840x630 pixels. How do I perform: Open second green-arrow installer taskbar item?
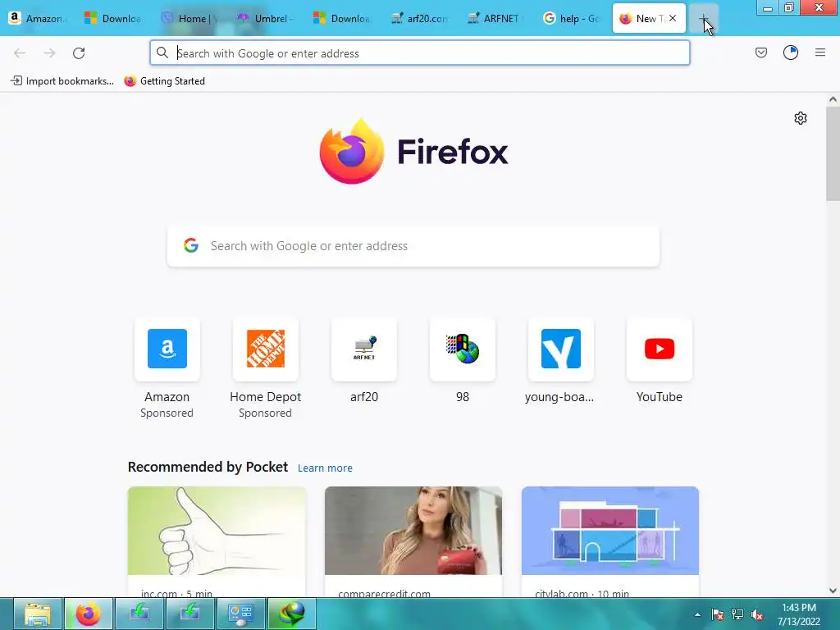[x=190, y=614]
